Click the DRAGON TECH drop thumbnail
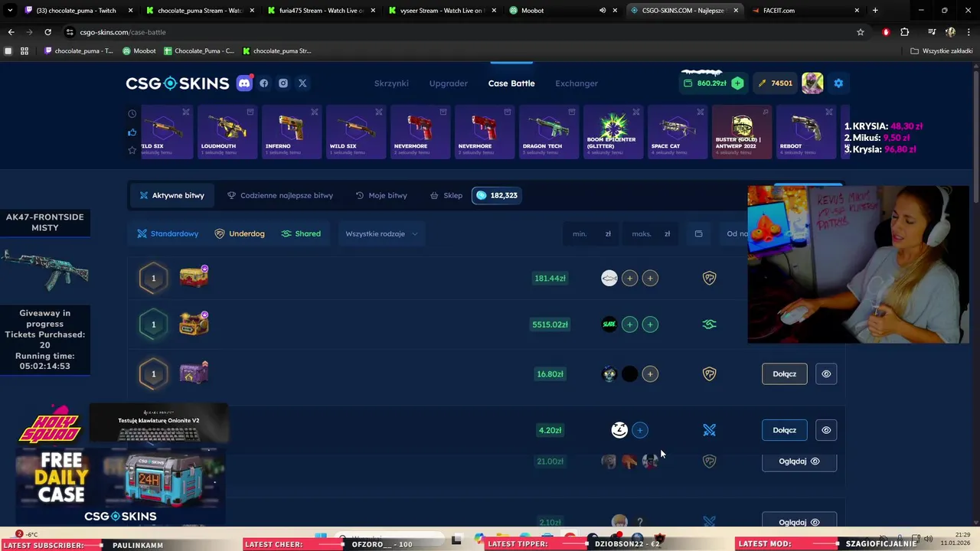 click(549, 132)
